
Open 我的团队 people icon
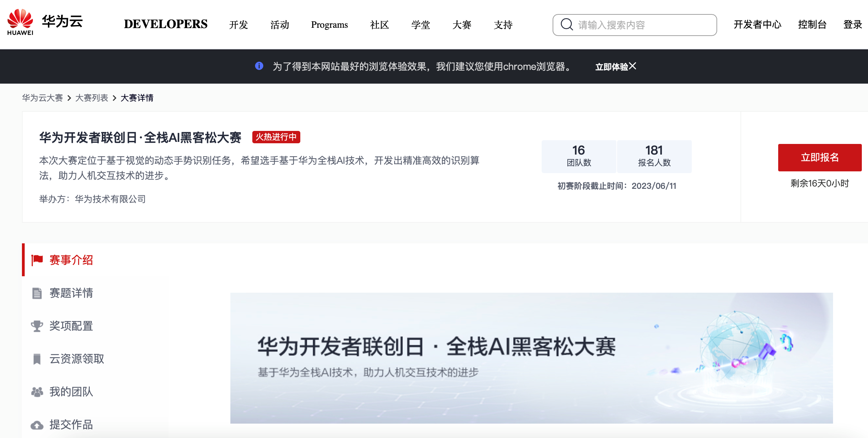tap(37, 392)
